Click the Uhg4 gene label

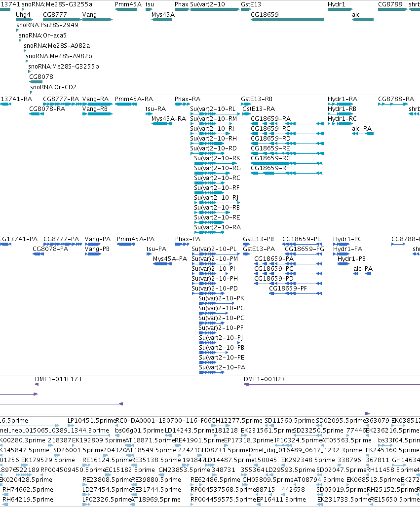coord(23,15)
